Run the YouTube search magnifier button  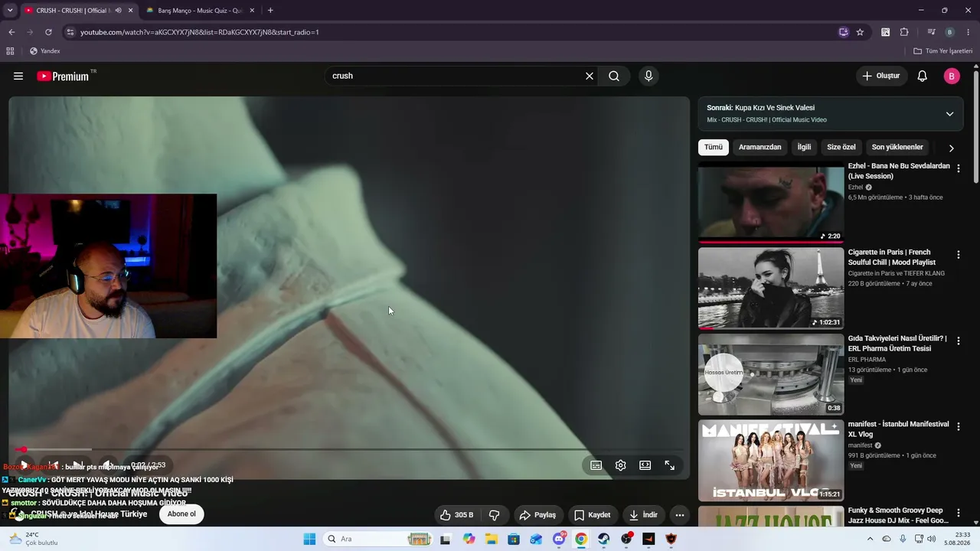coord(614,76)
